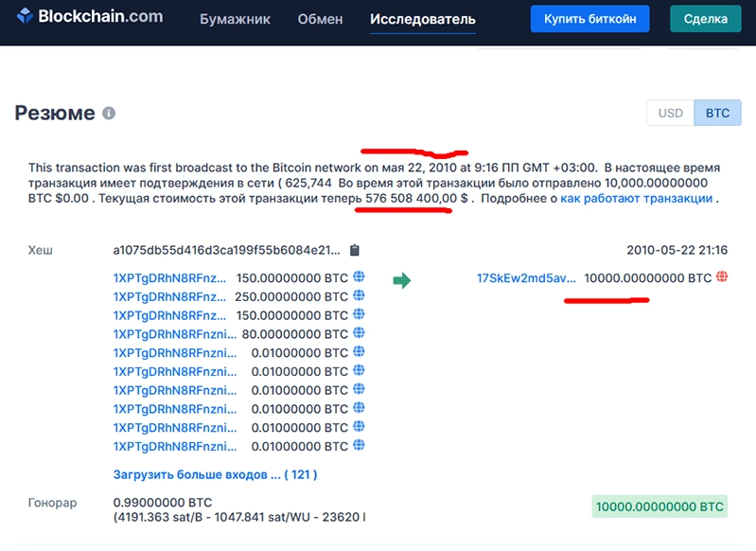The width and height of the screenshot is (756, 551).
Task: Select the Исследователь tab
Action: click(x=423, y=19)
